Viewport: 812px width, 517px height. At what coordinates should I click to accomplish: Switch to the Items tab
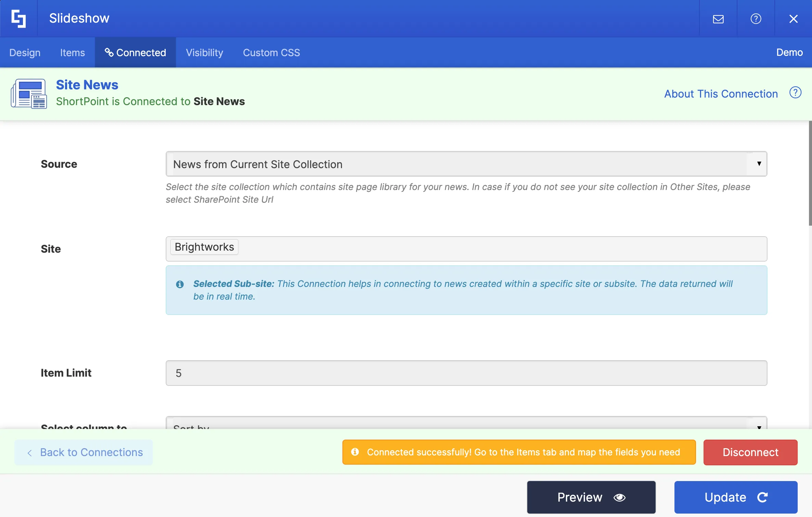click(x=73, y=52)
